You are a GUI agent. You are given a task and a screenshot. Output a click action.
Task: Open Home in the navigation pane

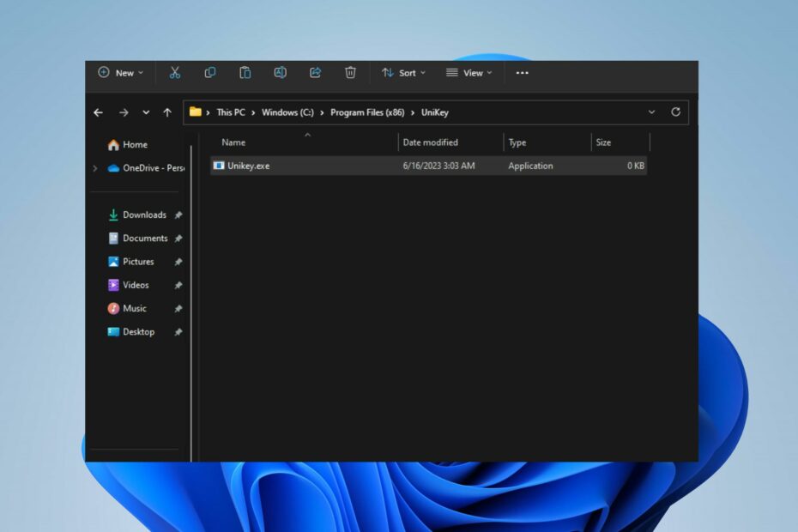coord(128,144)
